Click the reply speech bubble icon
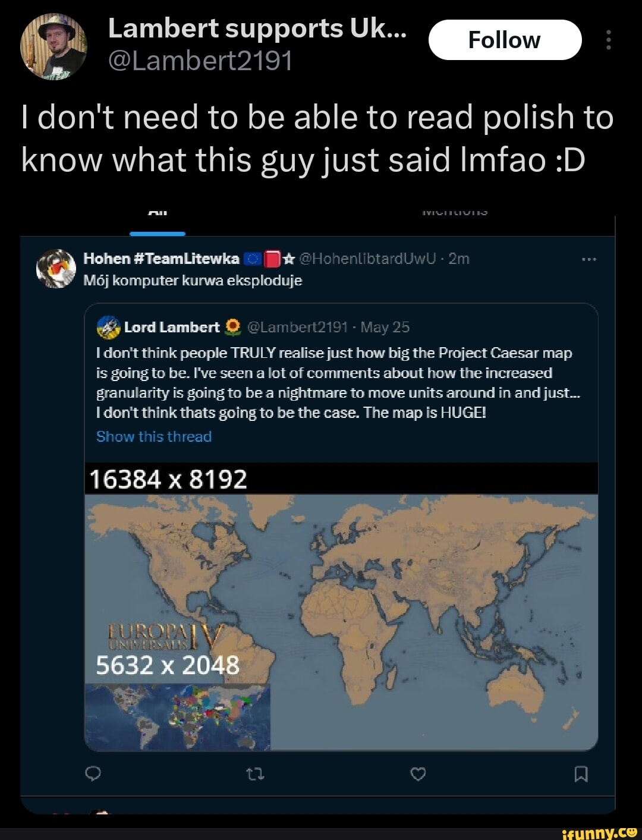This screenshot has height=840, width=642. click(x=93, y=773)
